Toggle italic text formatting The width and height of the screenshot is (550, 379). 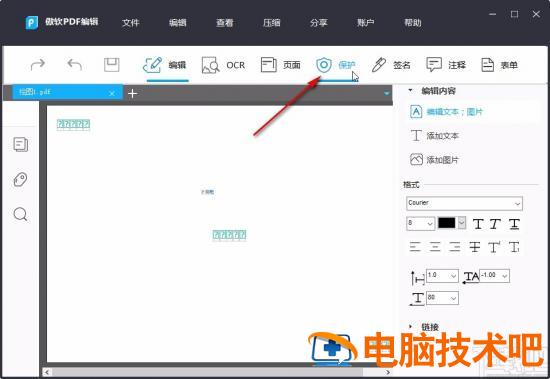click(x=495, y=224)
